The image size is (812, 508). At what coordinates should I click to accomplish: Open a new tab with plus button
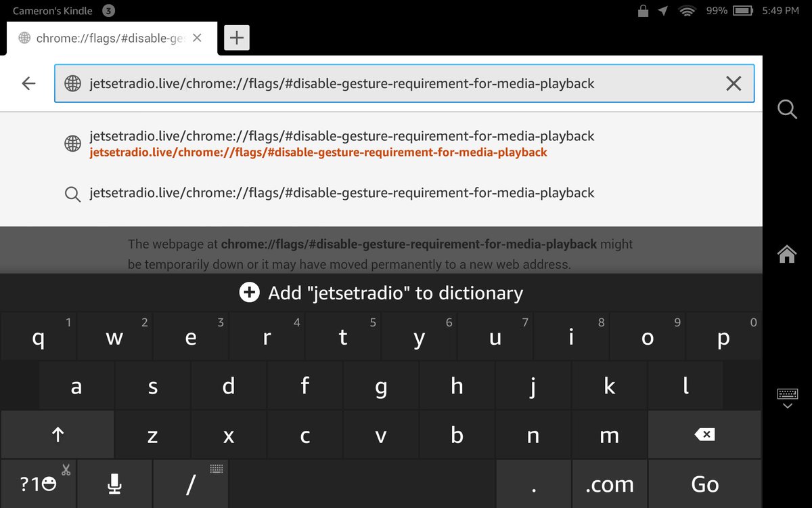point(236,38)
